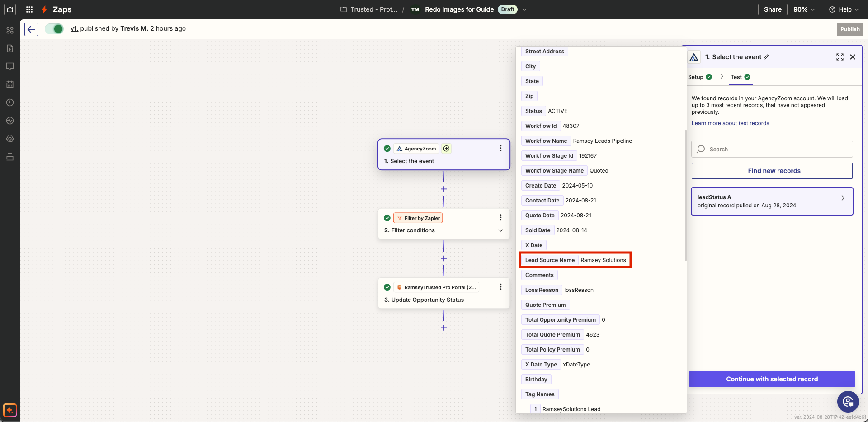The image size is (868, 422).
Task: Open the Zap history clock icon
Action: 10,103
